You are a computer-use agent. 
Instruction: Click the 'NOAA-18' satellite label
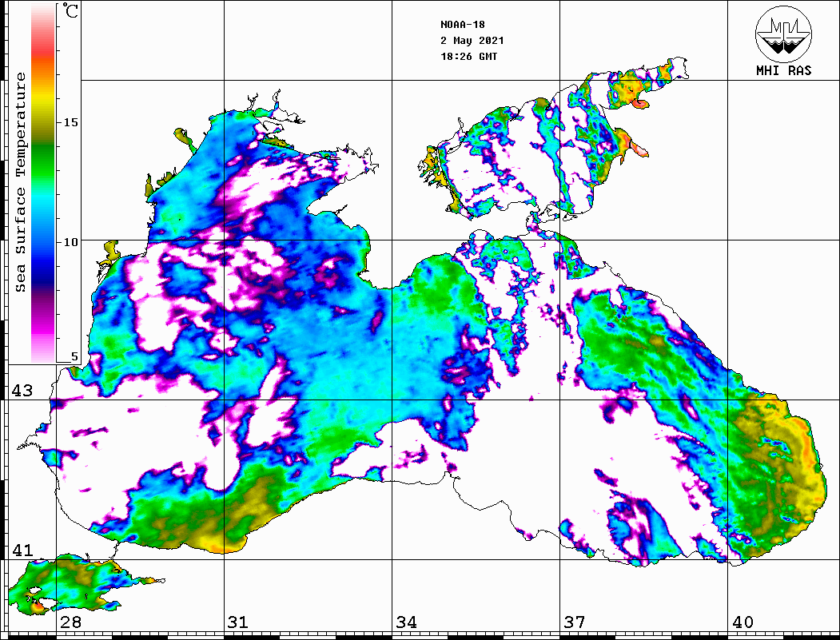(x=463, y=25)
